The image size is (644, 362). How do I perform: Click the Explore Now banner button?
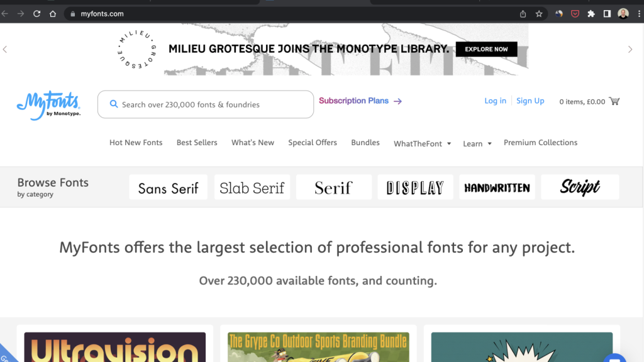tap(486, 49)
